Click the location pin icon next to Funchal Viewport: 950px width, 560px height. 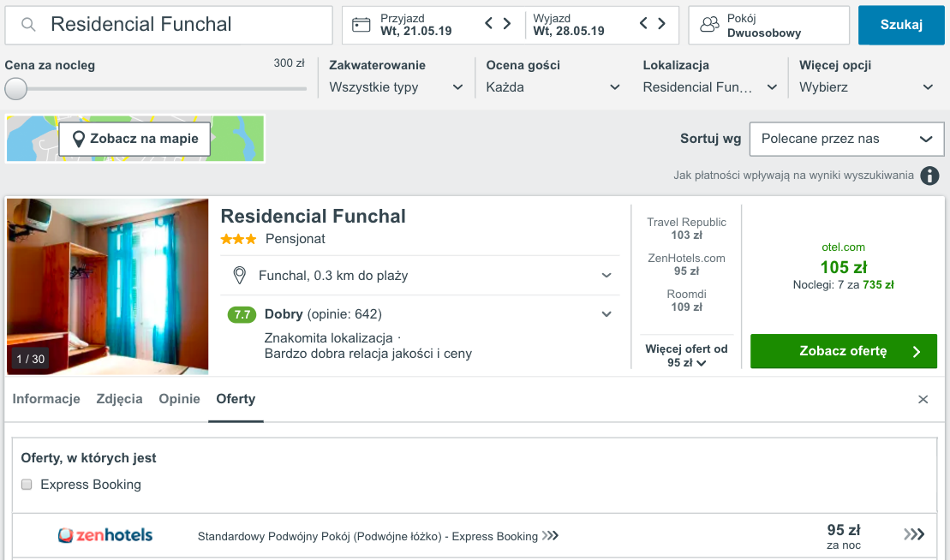click(239, 276)
